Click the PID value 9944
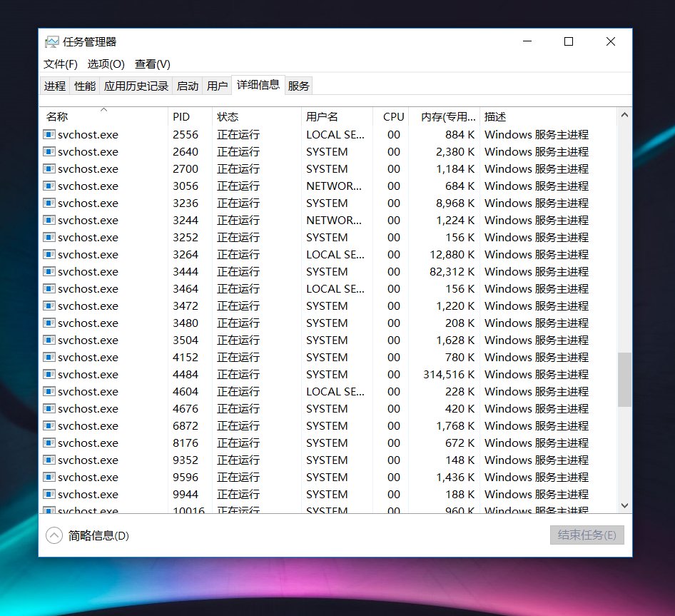The width and height of the screenshot is (675, 616). click(x=186, y=494)
